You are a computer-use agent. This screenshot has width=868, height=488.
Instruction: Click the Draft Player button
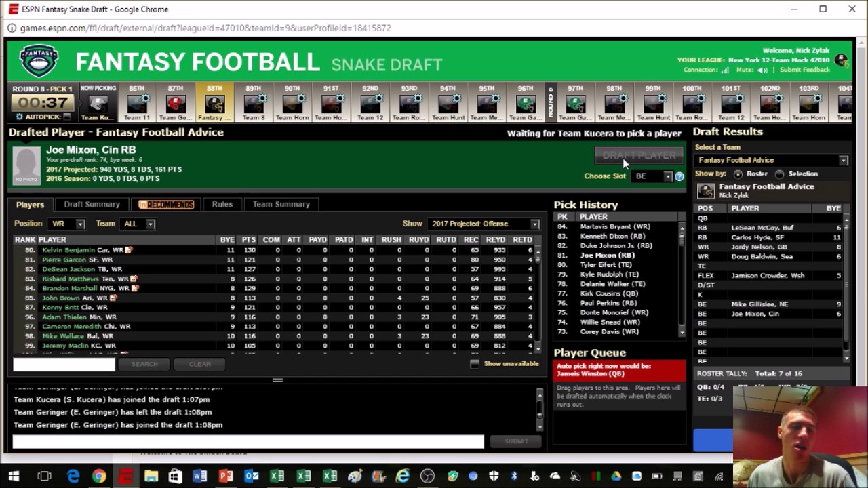click(x=639, y=155)
